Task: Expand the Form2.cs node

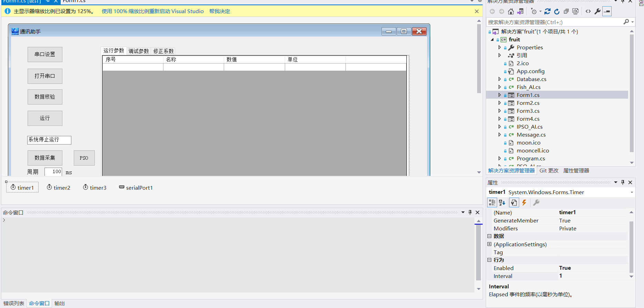Action: (500, 103)
